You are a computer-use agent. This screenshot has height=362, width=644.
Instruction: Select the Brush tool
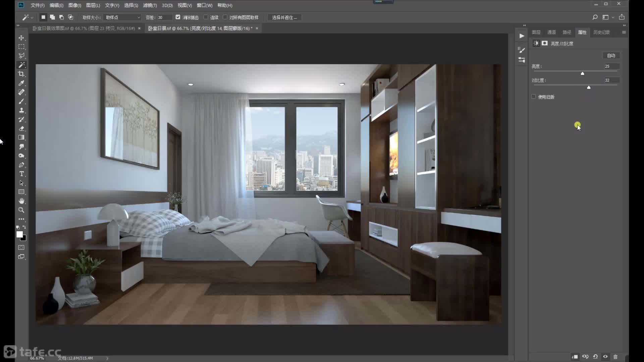(21, 101)
